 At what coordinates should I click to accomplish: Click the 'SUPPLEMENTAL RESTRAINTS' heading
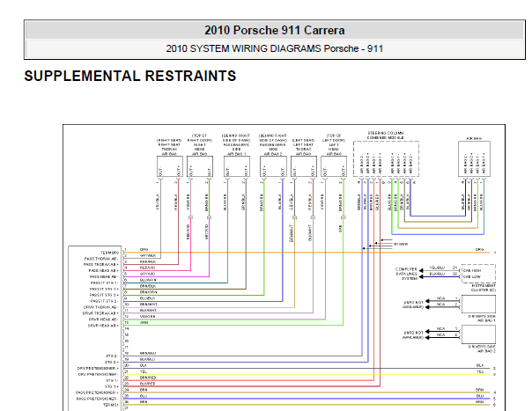tap(130, 76)
